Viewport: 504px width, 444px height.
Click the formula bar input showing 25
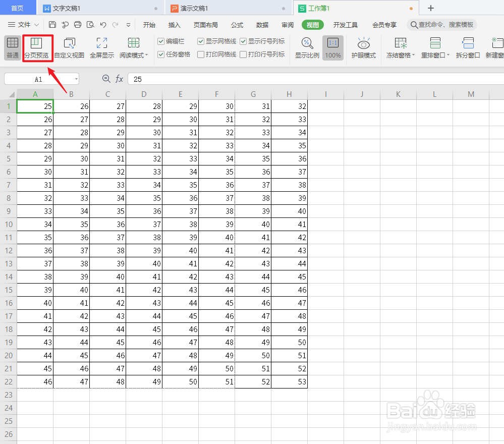tap(316, 79)
